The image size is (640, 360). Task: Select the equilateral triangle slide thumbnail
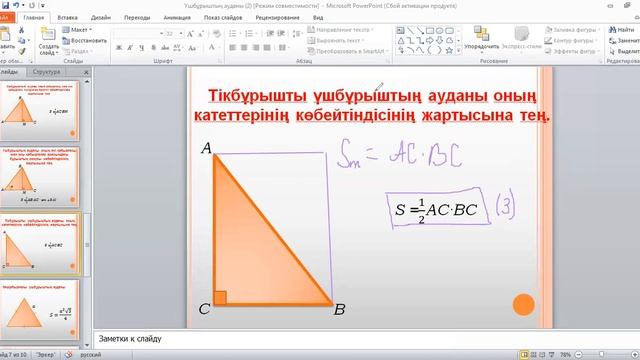[x=40, y=309]
